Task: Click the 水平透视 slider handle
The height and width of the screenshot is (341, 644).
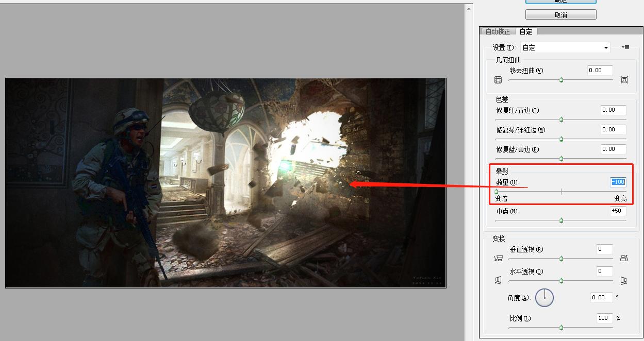Action: tap(561, 281)
